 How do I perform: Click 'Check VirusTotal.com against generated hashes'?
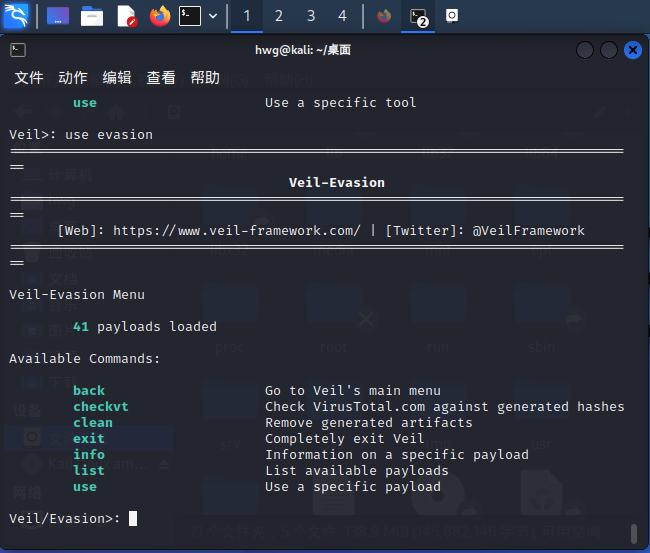pos(445,407)
